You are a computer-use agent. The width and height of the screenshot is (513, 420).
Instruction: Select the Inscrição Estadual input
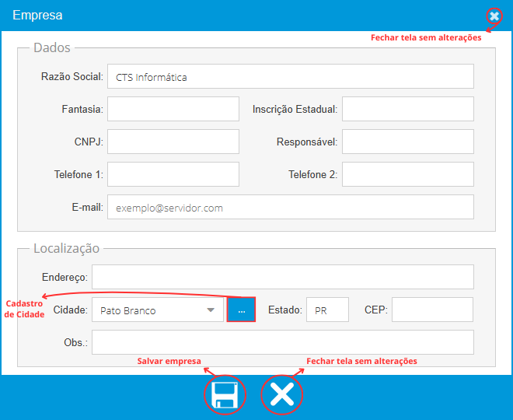[407, 110]
